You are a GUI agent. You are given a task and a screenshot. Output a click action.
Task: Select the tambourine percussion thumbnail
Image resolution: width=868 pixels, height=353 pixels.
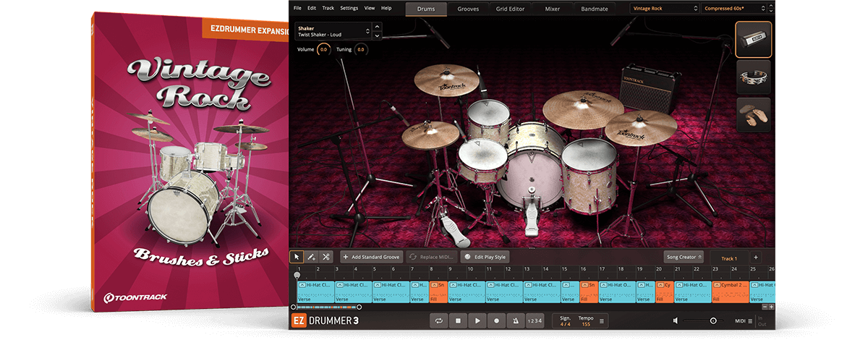(753, 77)
